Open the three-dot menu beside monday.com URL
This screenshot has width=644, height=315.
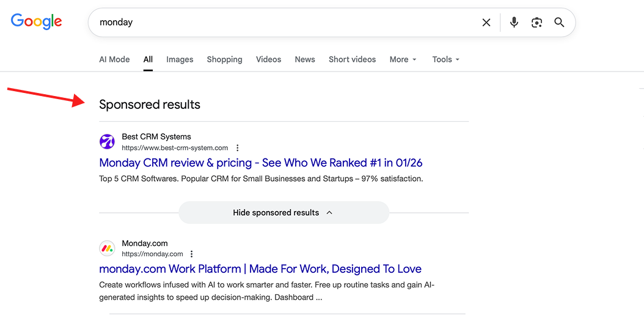[191, 254]
